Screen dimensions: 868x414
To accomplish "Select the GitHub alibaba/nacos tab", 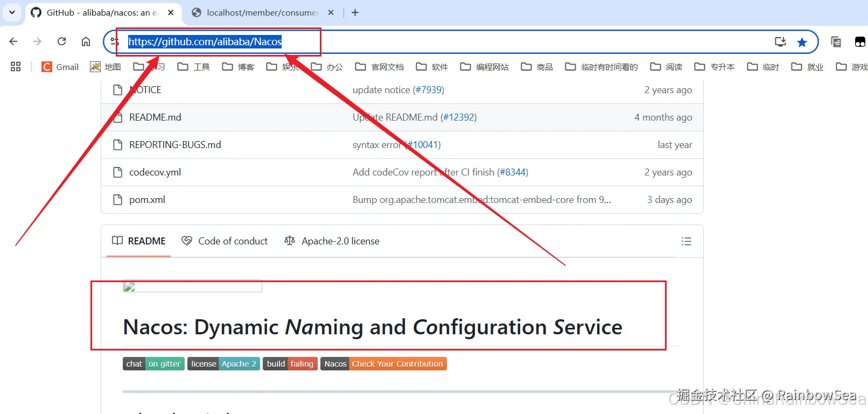I will (x=102, y=12).
